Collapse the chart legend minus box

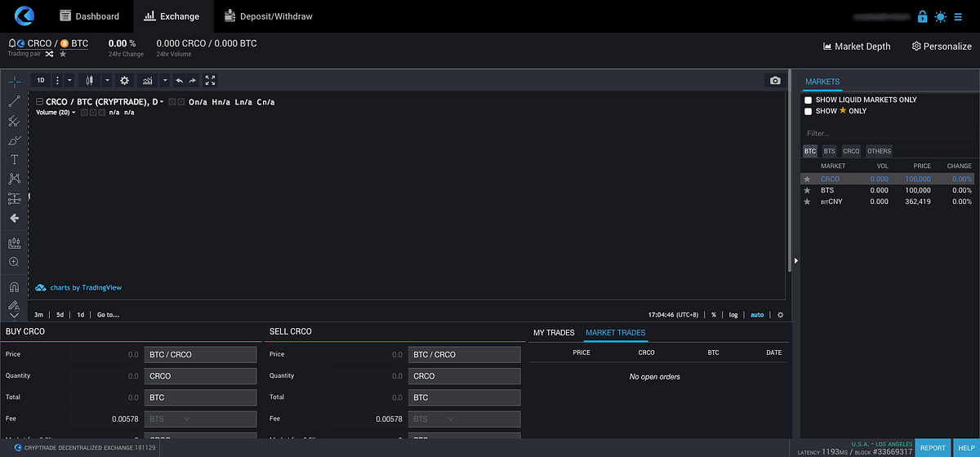click(39, 102)
